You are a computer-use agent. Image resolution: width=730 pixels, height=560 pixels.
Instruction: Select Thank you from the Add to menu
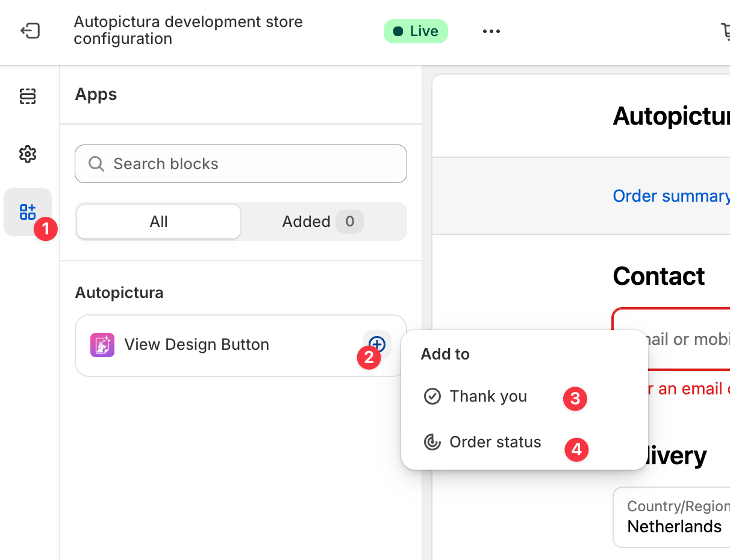488,396
